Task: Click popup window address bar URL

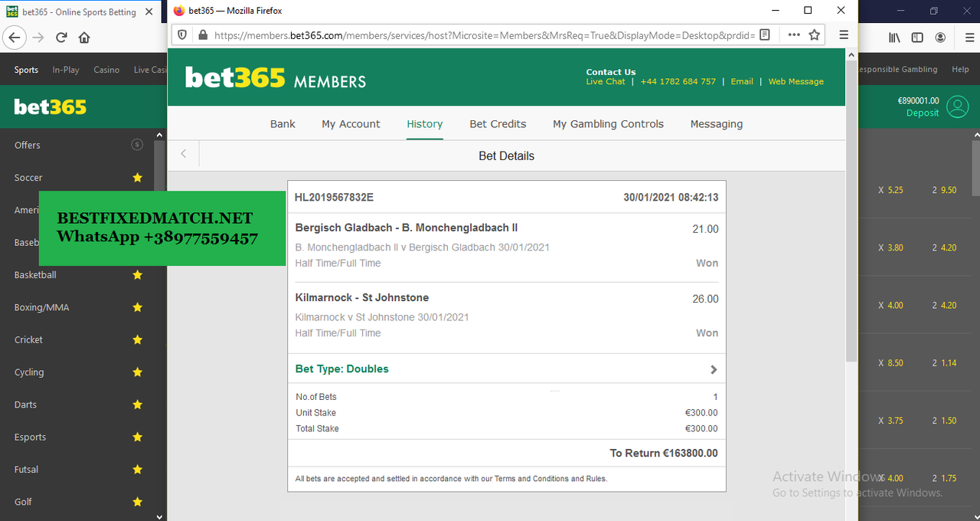Action: [x=485, y=35]
